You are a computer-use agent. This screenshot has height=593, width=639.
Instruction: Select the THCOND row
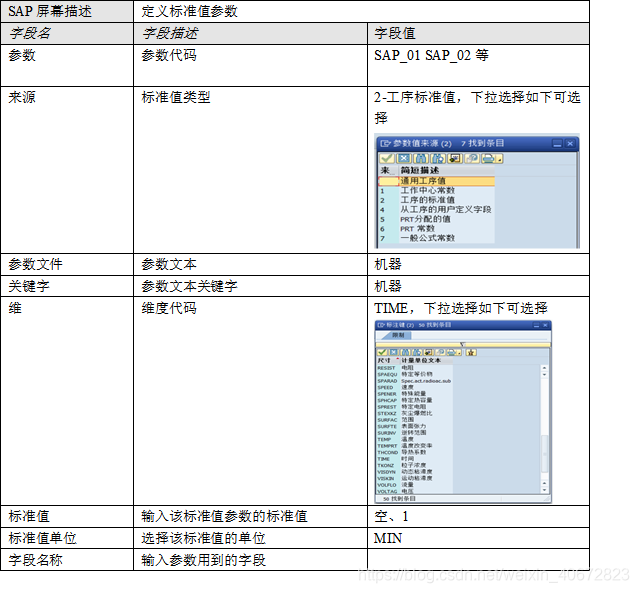(414, 452)
